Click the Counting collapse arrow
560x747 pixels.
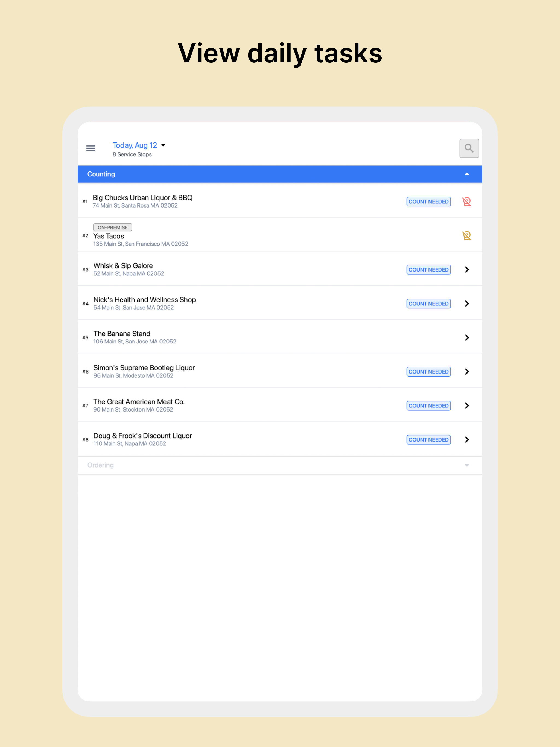coord(467,174)
